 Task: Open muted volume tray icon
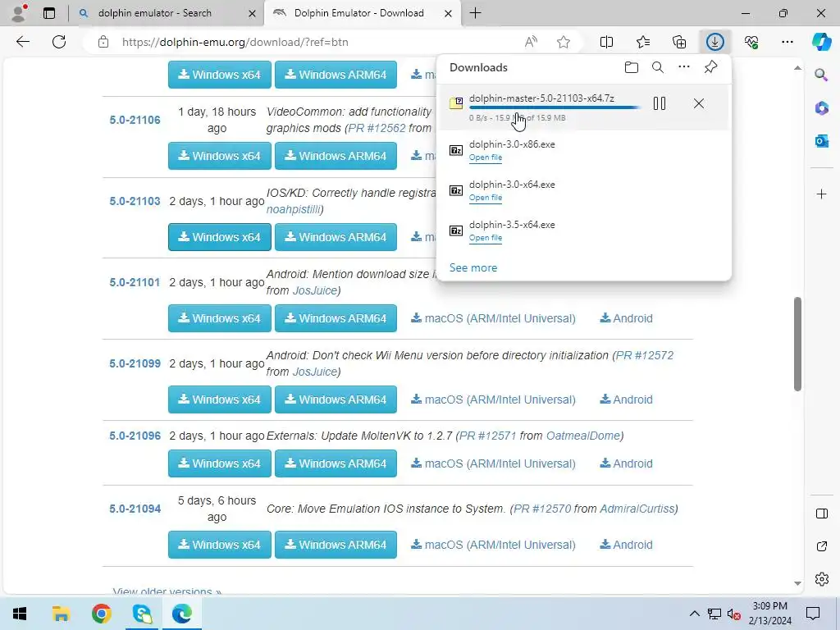[x=734, y=614]
